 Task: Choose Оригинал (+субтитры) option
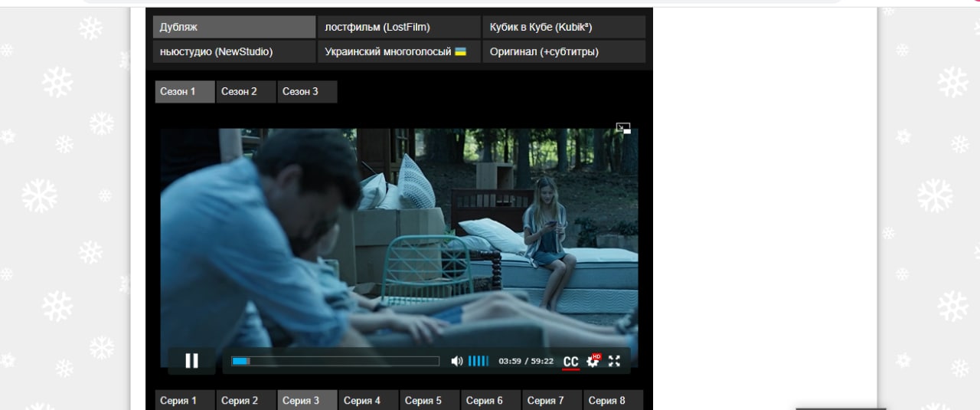(x=563, y=51)
